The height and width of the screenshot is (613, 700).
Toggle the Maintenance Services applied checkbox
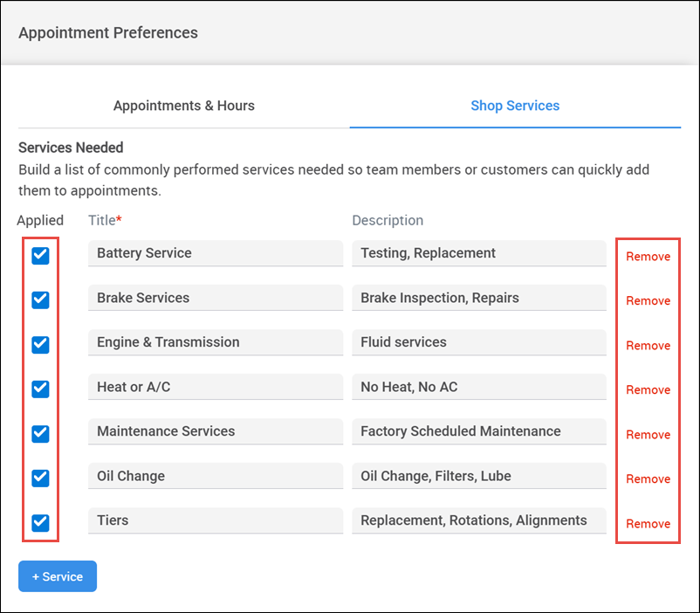tap(40, 433)
